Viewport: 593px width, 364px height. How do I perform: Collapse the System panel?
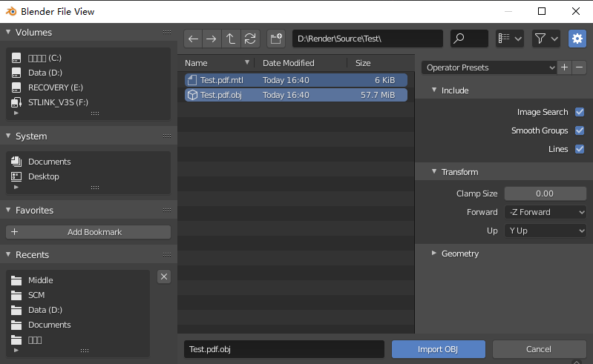tap(8, 136)
